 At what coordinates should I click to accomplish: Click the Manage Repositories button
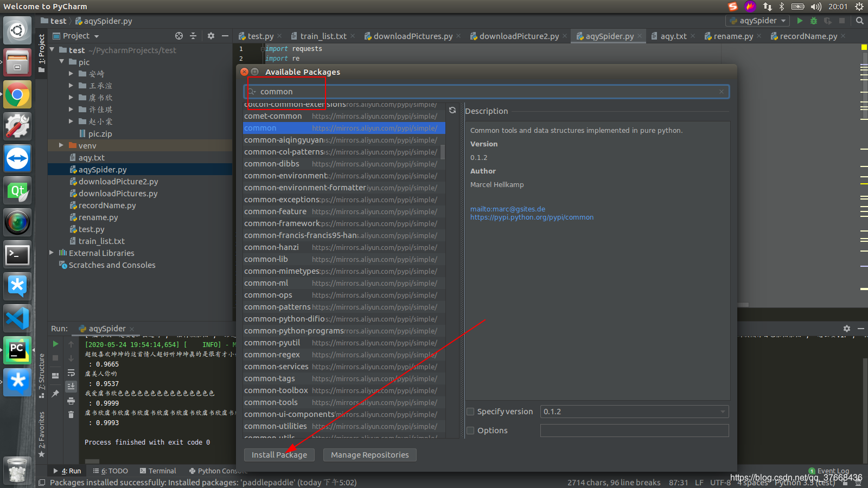pyautogui.click(x=370, y=455)
